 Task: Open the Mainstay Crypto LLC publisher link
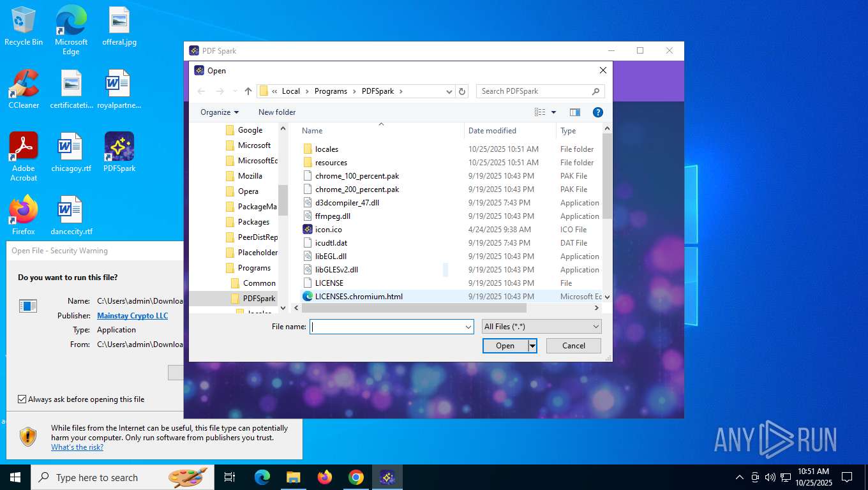133,316
